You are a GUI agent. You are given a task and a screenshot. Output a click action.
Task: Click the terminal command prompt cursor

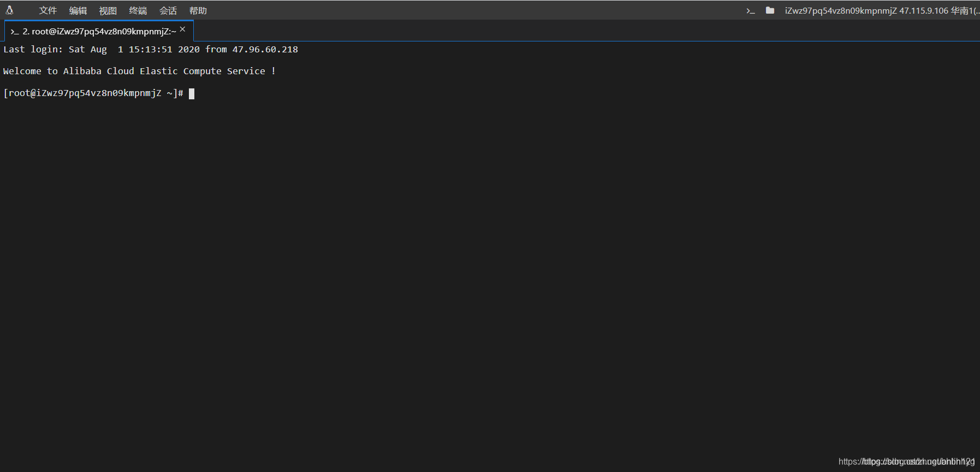tap(192, 93)
